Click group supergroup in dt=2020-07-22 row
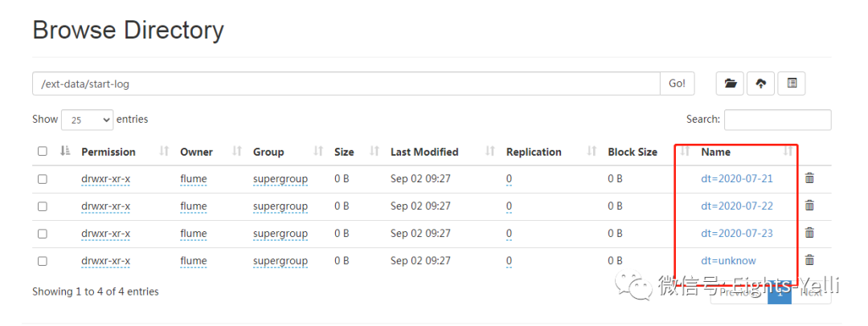Screen dimensions: 868x326 (x=280, y=206)
